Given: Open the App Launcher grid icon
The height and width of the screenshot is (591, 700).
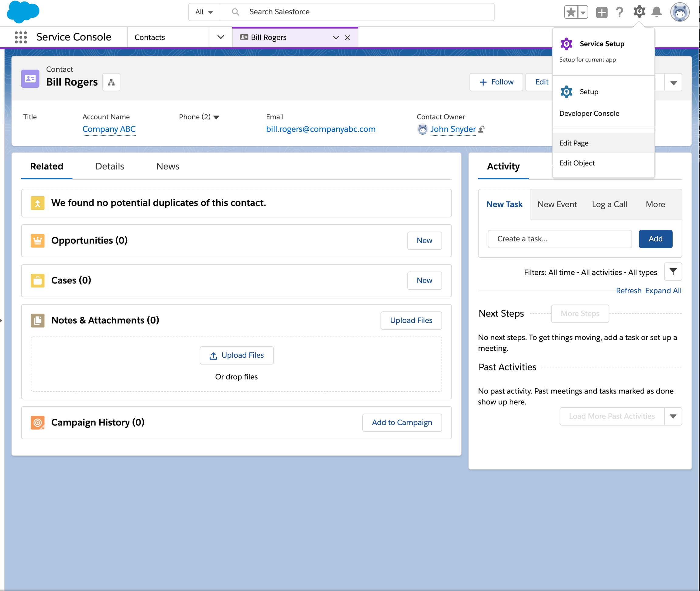Looking at the screenshot, I should pyautogui.click(x=21, y=37).
